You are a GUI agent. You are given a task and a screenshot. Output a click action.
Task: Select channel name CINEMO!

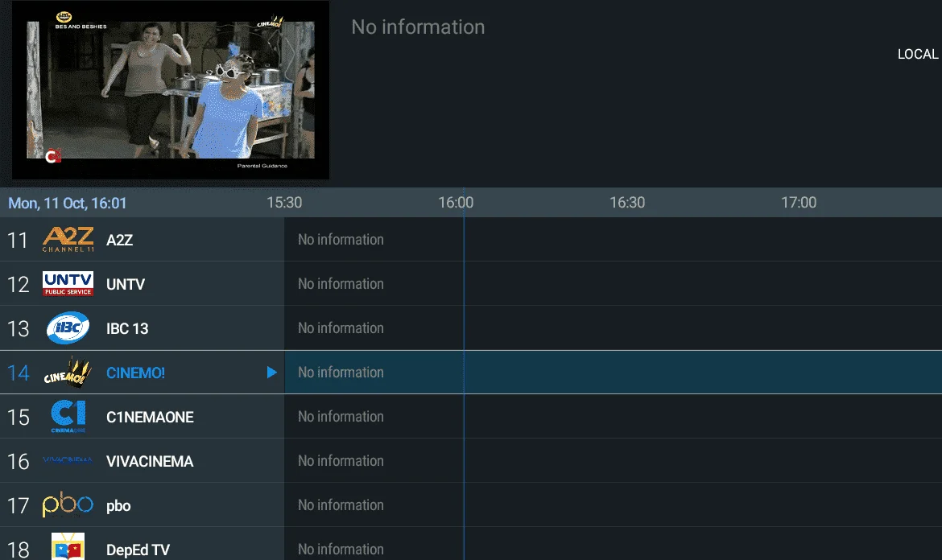(x=135, y=373)
